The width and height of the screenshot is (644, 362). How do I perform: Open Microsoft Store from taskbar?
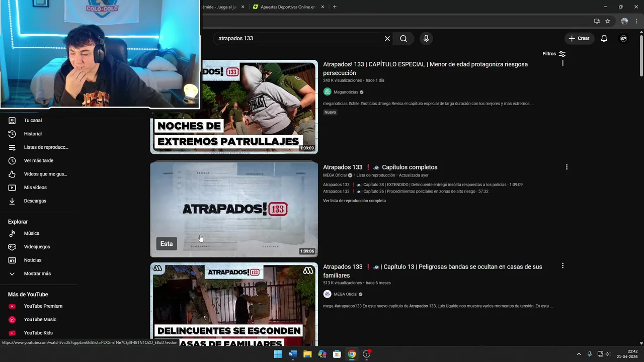tap(337, 354)
